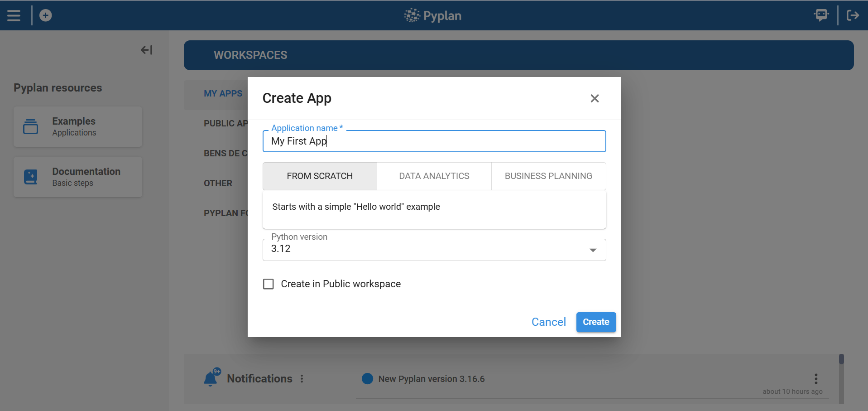Open the feedback chat icon in the top bar
868x411 pixels.
[821, 15]
